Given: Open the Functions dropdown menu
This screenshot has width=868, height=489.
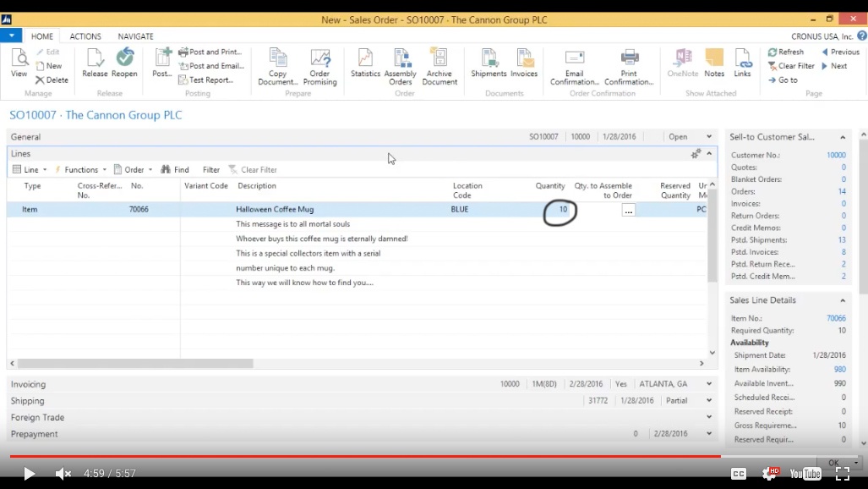Looking at the screenshot, I should click(81, 170).
